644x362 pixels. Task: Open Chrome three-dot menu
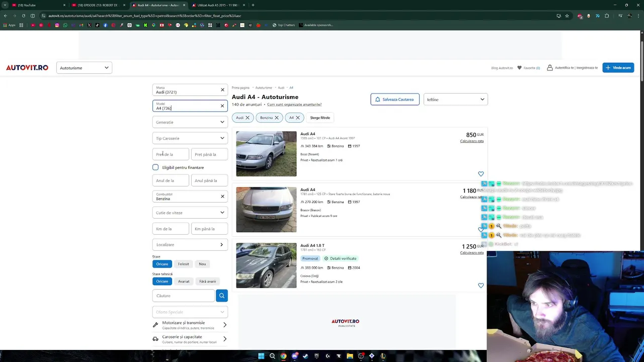(x=639, y=16)
